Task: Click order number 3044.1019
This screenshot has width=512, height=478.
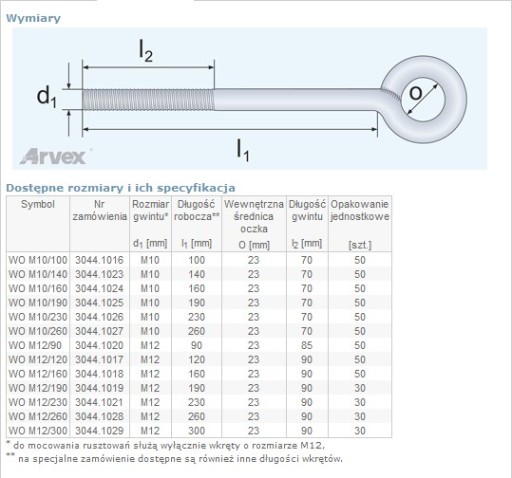Action: (x=99, y=388)
